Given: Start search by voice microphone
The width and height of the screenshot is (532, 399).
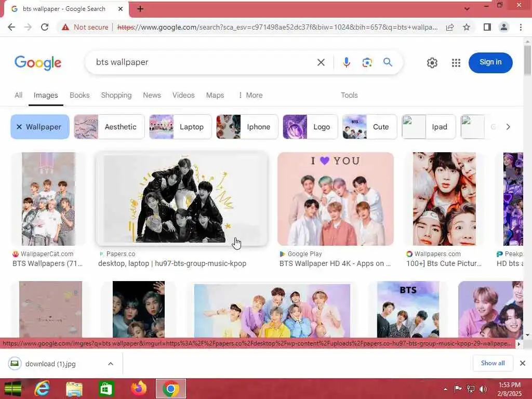Looking at the screenshot, I should 346,62.
